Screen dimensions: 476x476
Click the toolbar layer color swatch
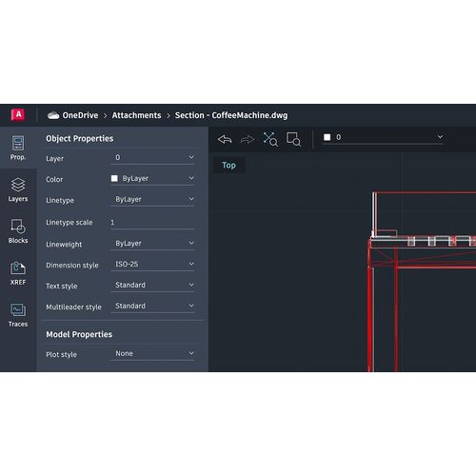tap(327, 137)
